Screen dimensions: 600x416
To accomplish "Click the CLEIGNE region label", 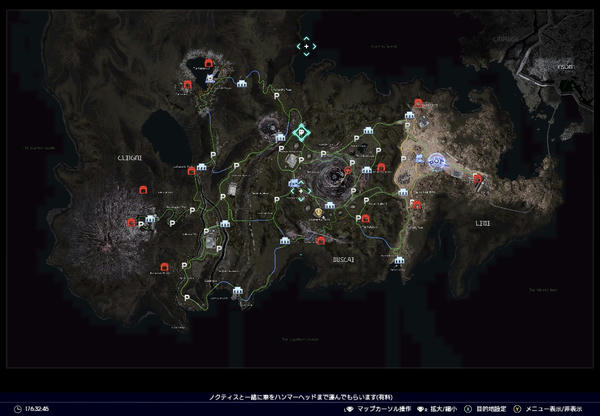I will (130, 158).
